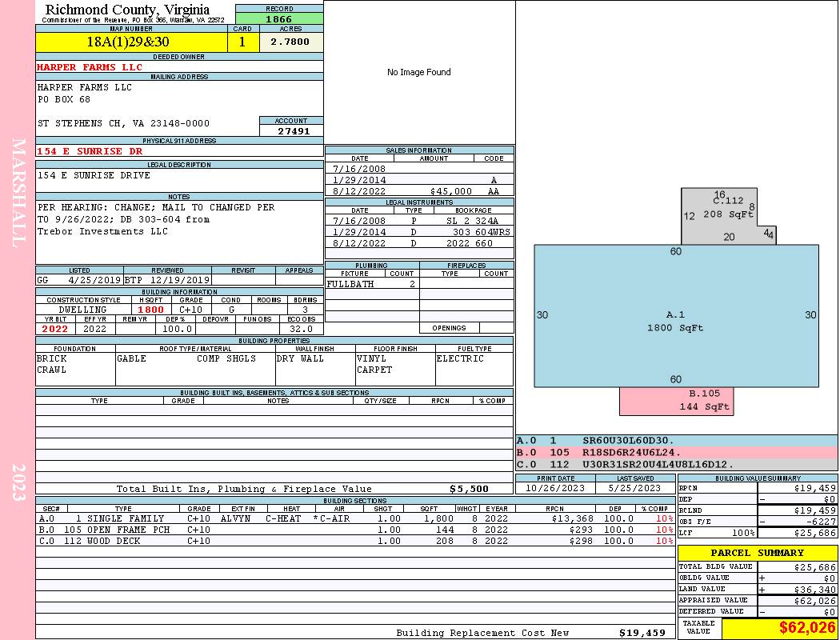The height and width of the screenshot is (640, 840).
Task: Click the OPEN FRAME PCH section row
Action: click(356, 530)
